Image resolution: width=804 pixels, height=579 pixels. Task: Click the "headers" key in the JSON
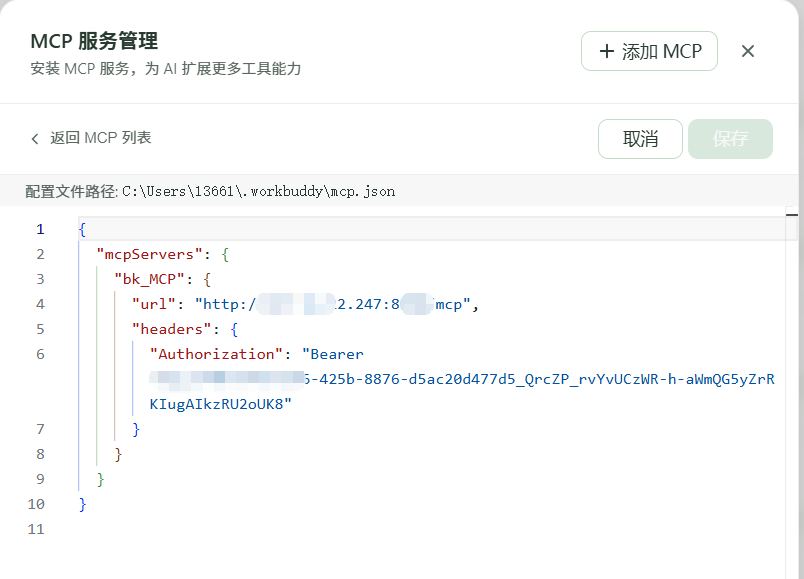click(x=171, y=329)
